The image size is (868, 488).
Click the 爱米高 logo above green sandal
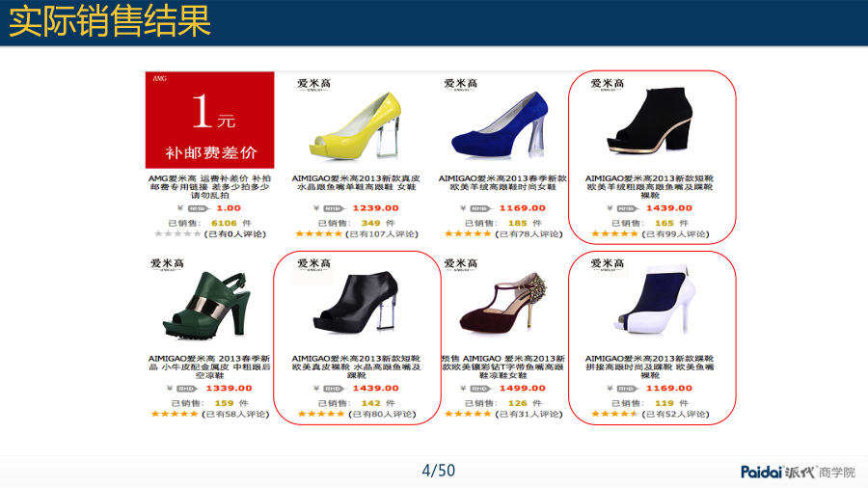click(x=167, y=264)
